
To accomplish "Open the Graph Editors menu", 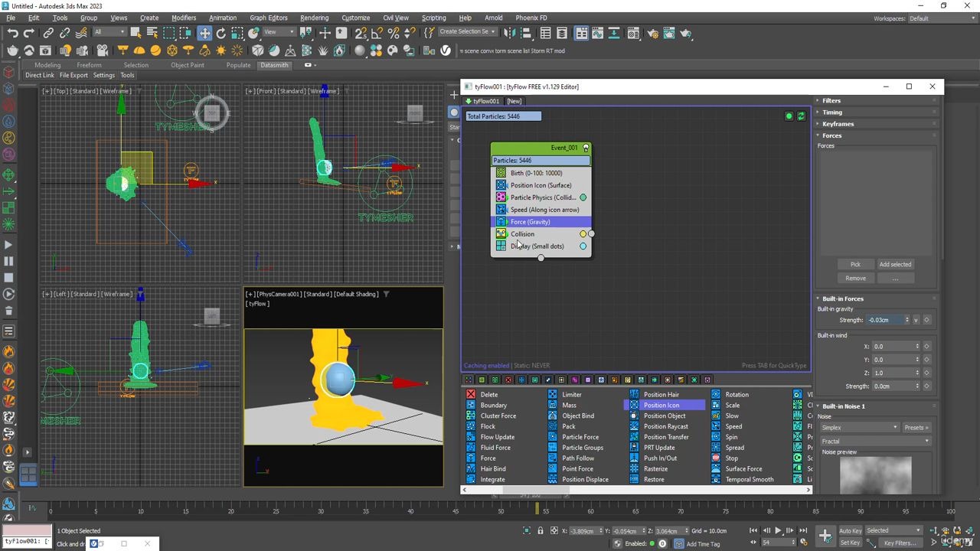I will 268,18.
